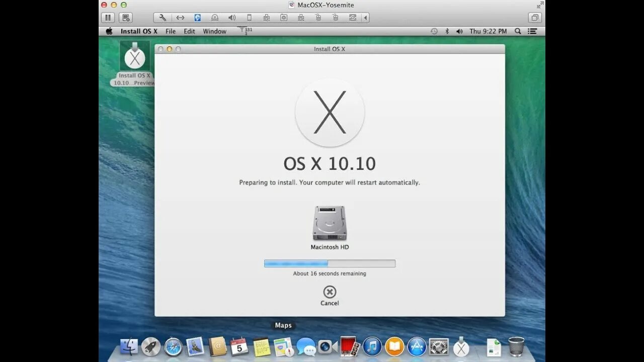Click the volume icon in the guest menu bar

459,31
